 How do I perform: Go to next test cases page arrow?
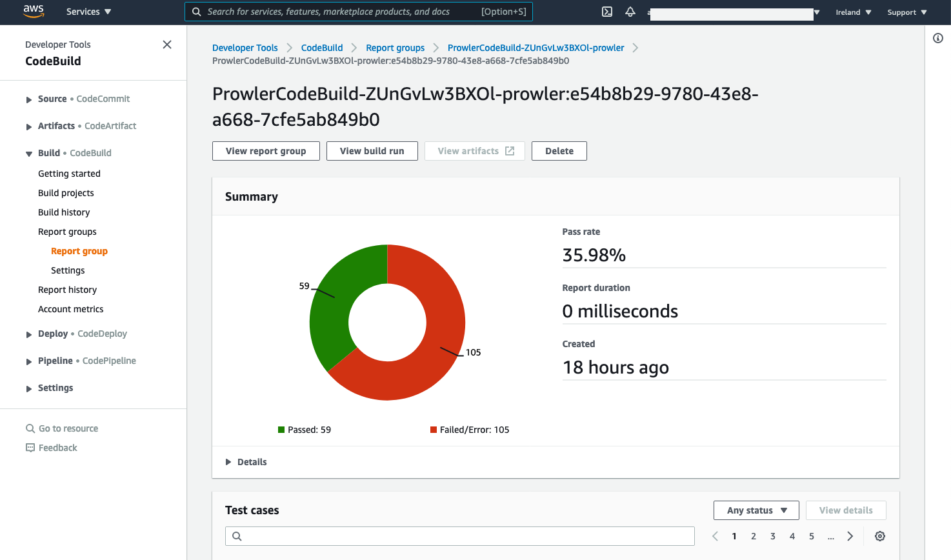coord(850,536)
